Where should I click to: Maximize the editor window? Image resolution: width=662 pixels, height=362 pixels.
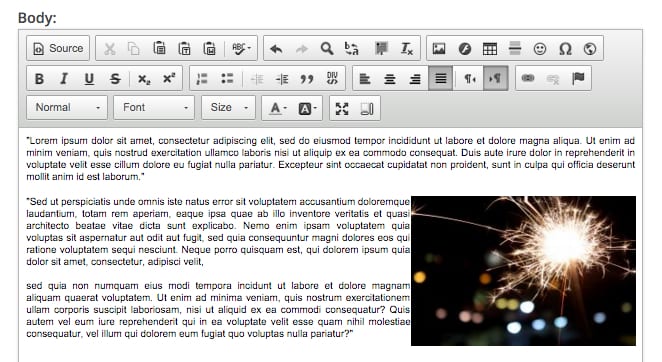tap(342, 109)
